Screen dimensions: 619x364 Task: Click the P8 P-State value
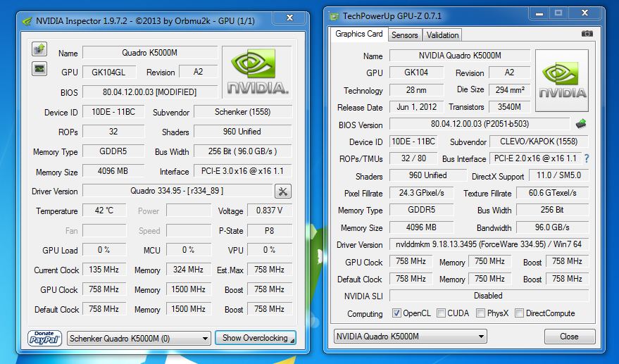(x=270, y=230)
